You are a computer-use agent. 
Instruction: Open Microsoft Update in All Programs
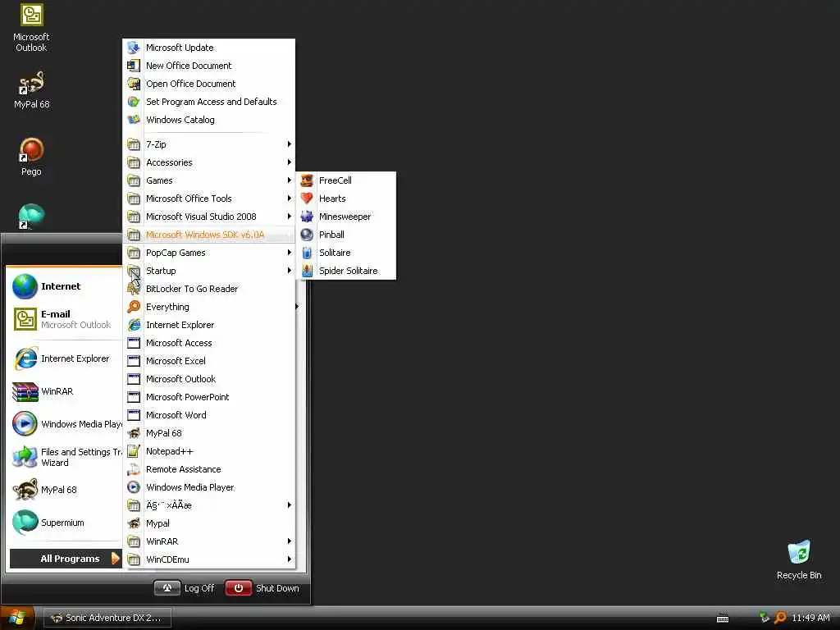209,48
